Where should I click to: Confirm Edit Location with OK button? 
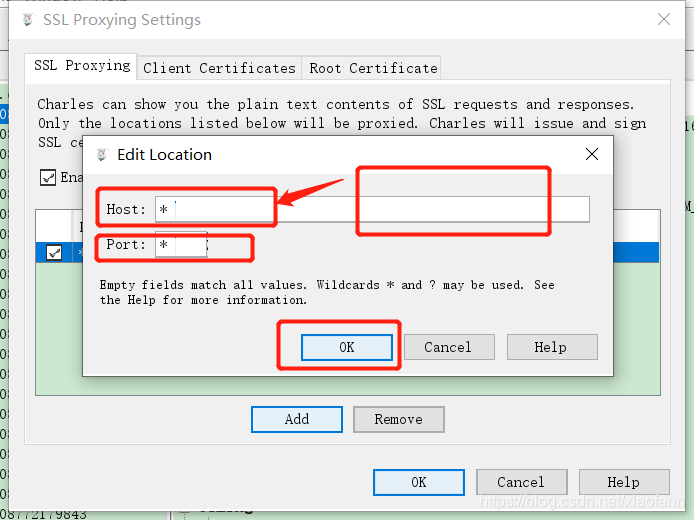(x=347, y=347)
